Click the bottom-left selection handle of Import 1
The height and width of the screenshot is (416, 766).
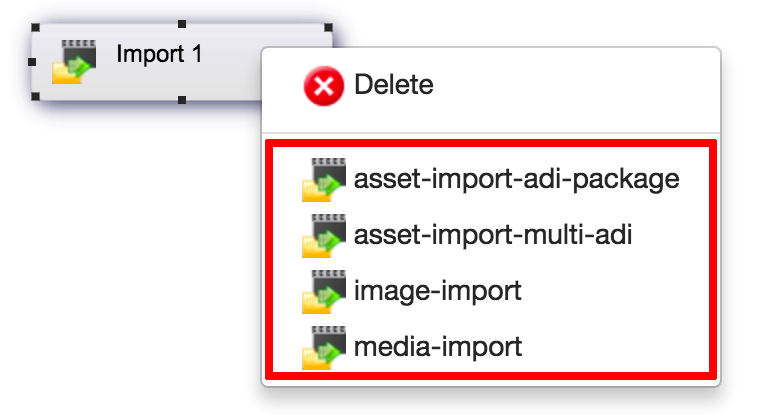[35, 97]
